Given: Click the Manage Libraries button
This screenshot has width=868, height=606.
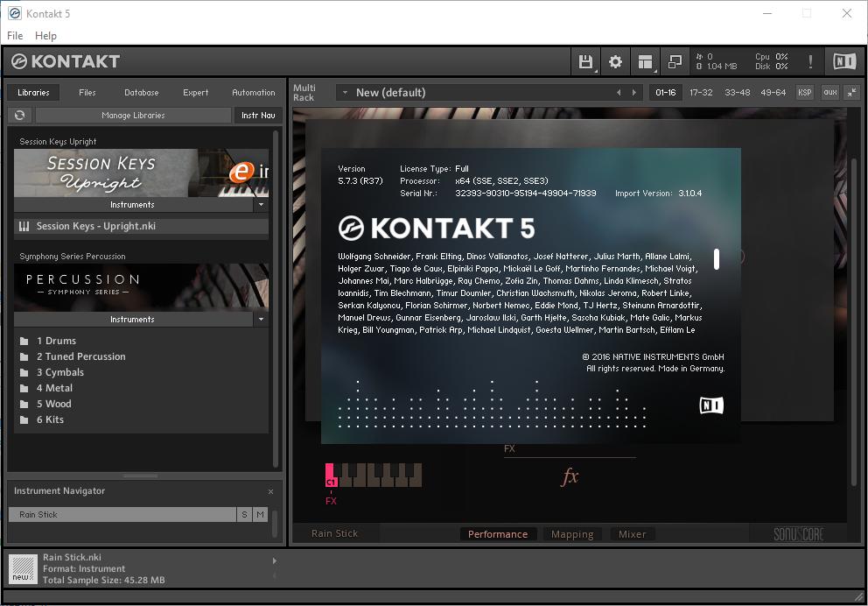Looking at the screenshot, I should [133, 116].
